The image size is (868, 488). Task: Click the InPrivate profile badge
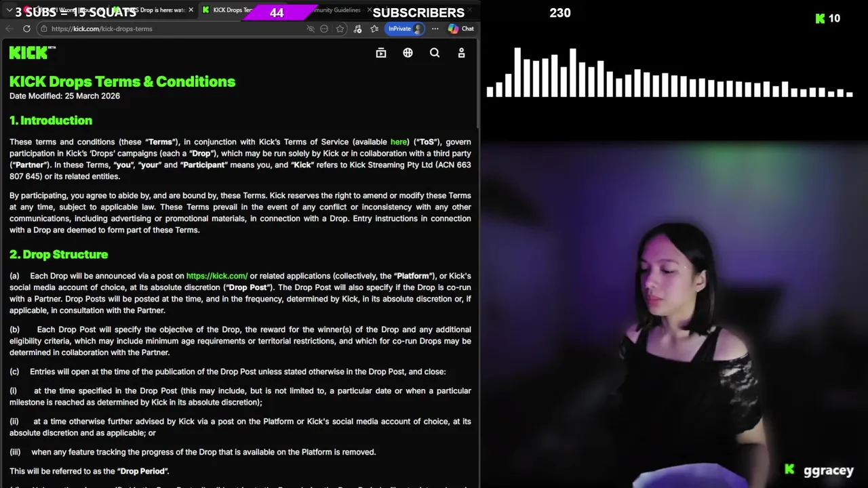pyautogui.click(x=405, y=28)
